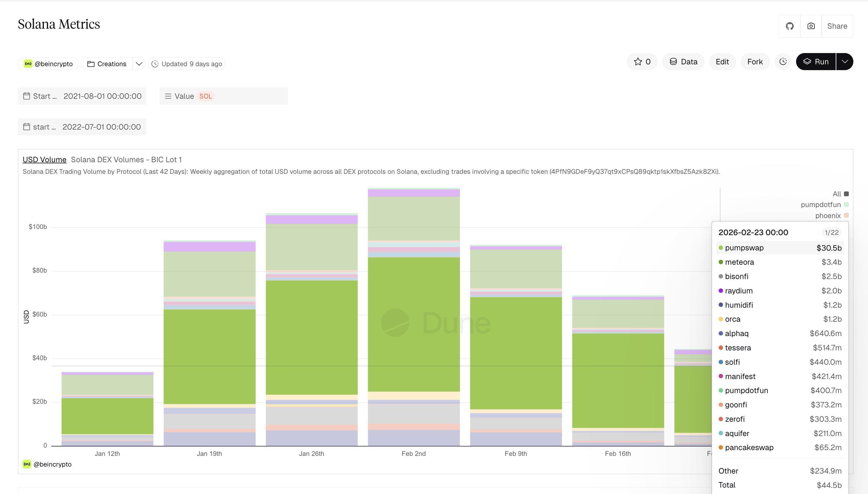The image size is (868, 494).
Task: Click the Data button with database icon
Action: (x=683, y=62)
